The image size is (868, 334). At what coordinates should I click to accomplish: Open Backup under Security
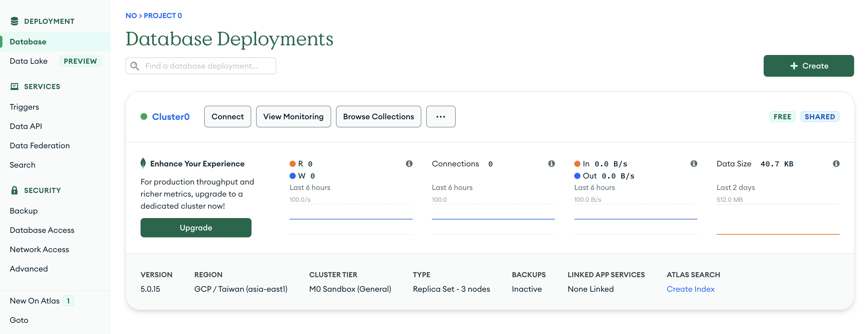[x=24, y=211]
